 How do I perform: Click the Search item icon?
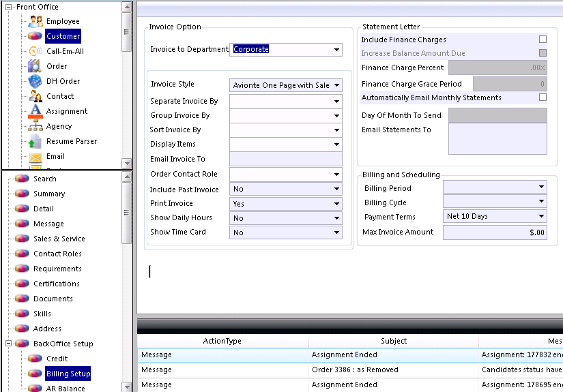coord(22,179)
